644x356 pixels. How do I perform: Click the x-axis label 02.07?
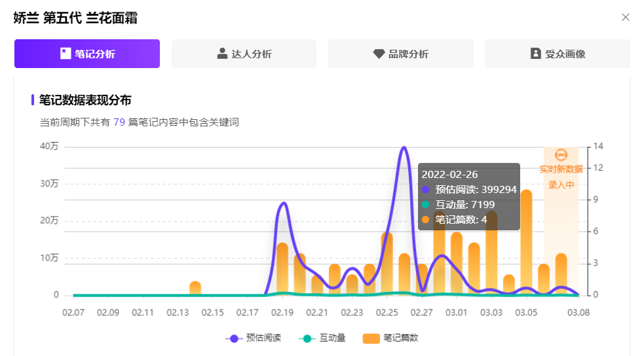pyautogui.click(x=73, y=313)
